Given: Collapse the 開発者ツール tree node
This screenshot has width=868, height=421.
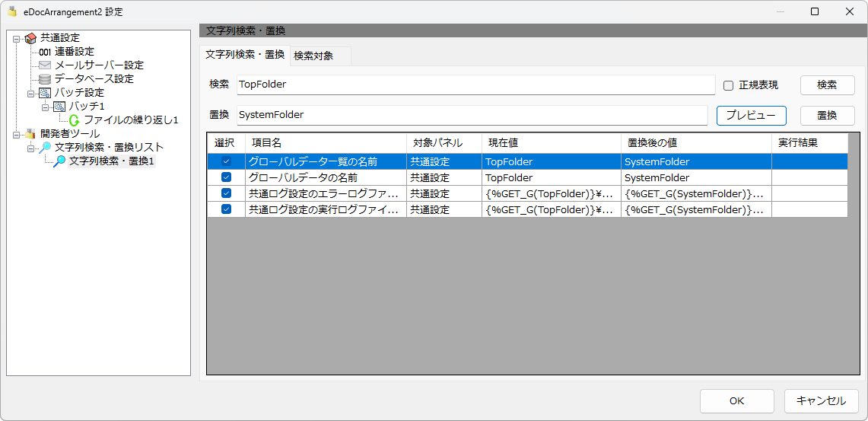Looking at the screenshot, I should pos(16,134).
